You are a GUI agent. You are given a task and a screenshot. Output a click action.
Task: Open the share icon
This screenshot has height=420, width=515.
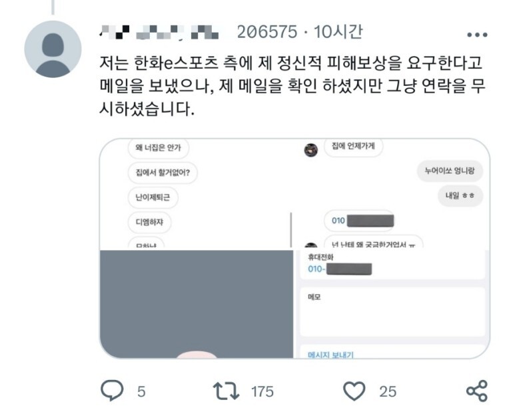(x=477, y=391)
